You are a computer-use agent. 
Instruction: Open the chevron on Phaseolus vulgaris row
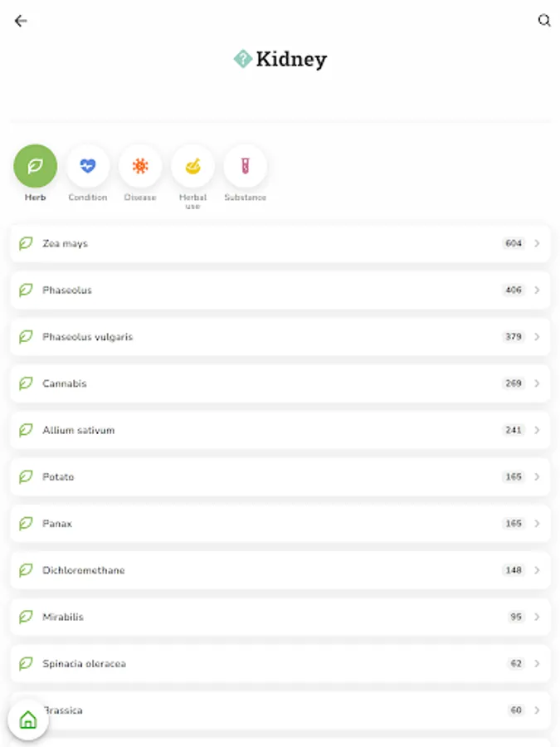point(537,337)
